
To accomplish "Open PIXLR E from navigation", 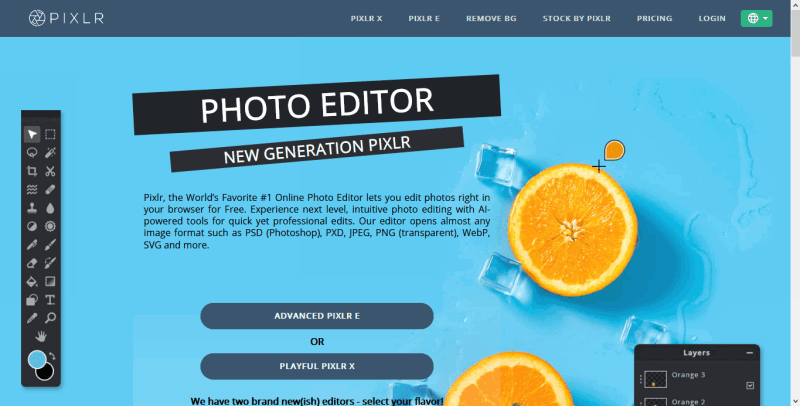I will [424, 18].
